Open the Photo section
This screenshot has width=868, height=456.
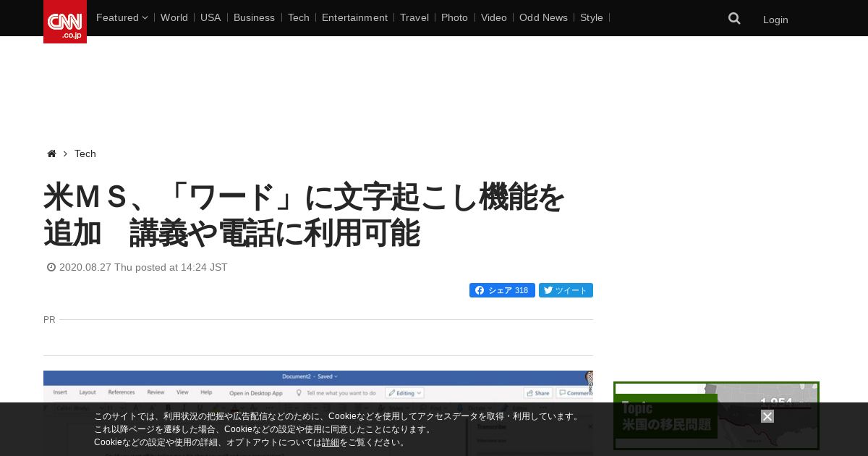tap(454, 17)
